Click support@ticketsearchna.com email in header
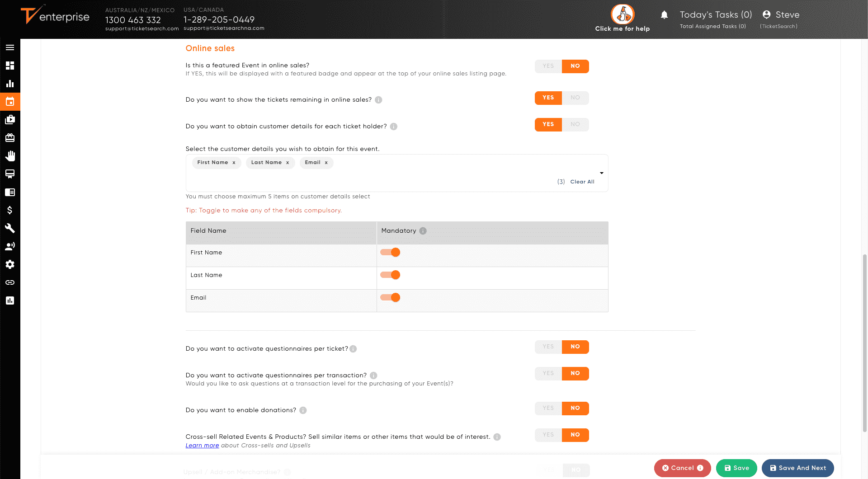The image size is (868, 479). 224,28
